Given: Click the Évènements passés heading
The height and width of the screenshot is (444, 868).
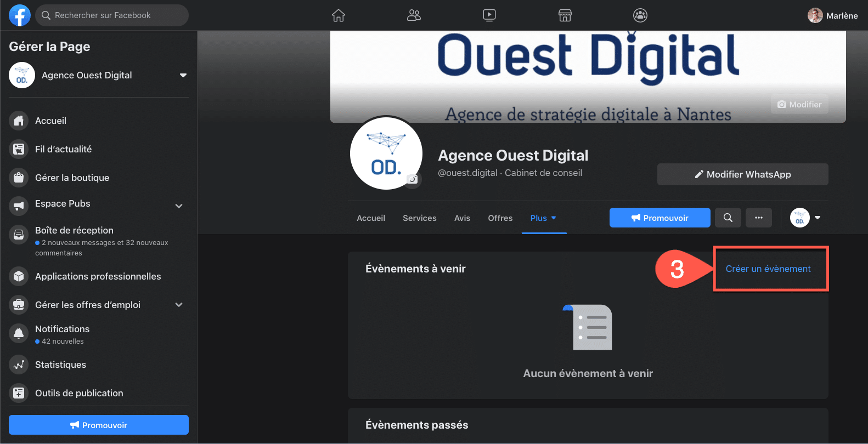Looking at the screenshot, I should [x=417, y=425].
